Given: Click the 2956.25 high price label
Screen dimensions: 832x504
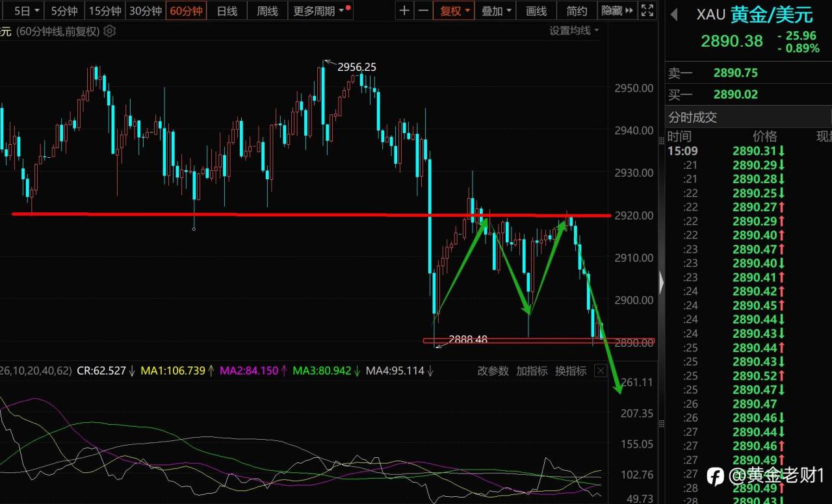Looking at the screenshot, I should point(356,67).
